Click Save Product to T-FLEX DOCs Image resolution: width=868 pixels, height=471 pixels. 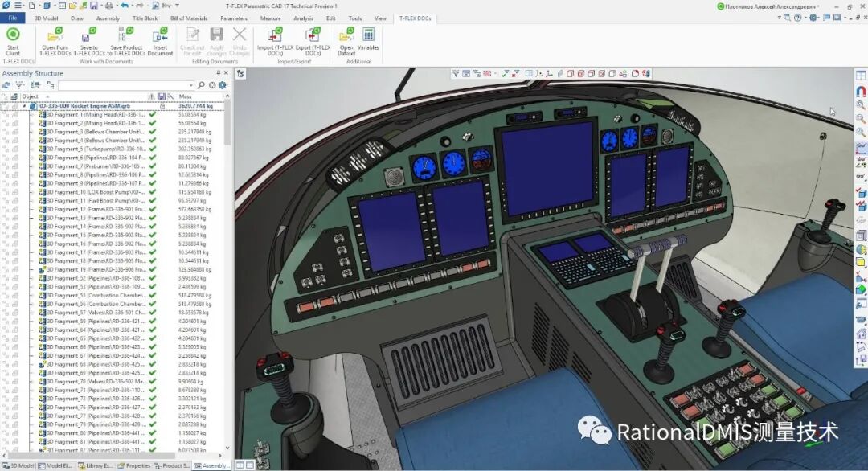(x=126, y=41)
